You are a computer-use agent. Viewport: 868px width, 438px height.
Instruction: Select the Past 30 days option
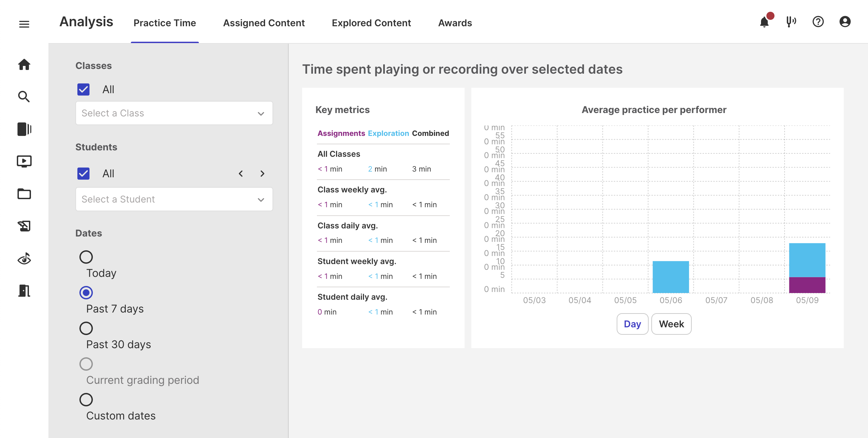coord(86,328)
